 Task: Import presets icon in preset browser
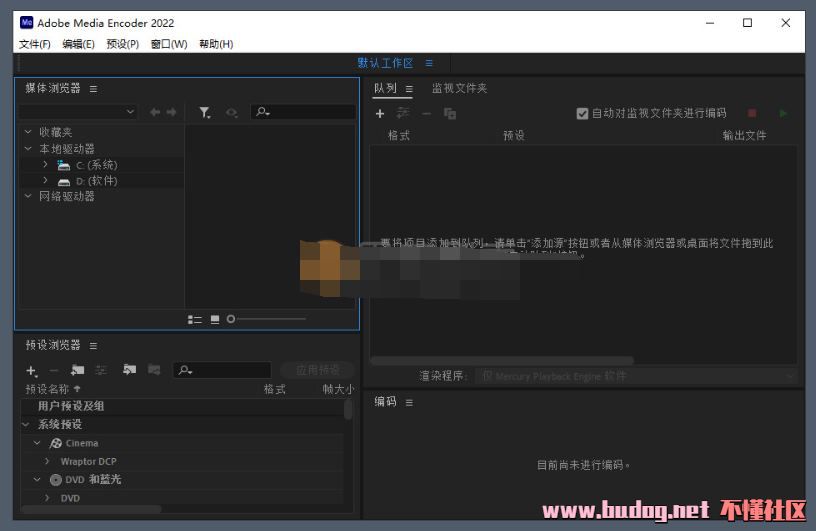coord(129,370)
